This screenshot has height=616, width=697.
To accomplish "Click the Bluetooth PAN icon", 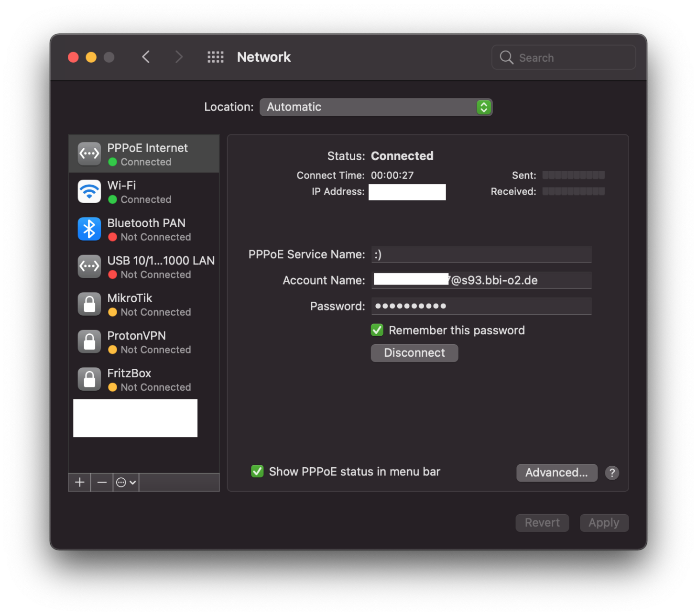I will pyautogui.click(x=89, y=229).
